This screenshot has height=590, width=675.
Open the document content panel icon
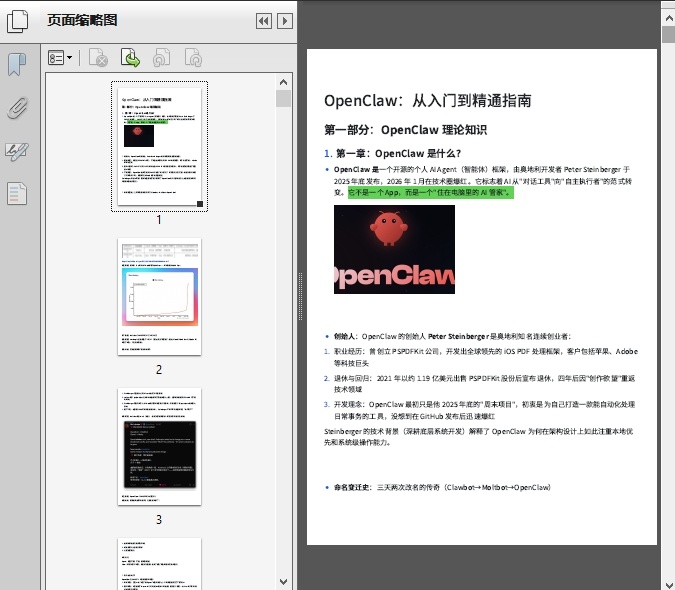point(17,194)
